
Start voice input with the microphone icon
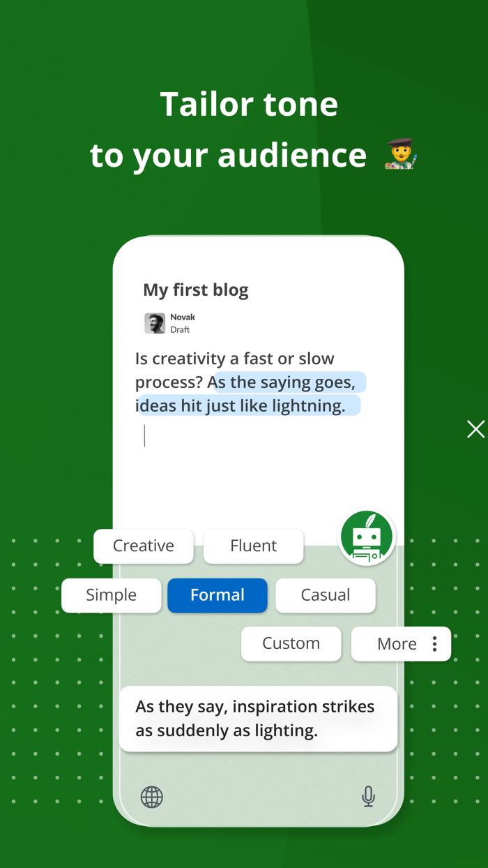tap(367, 797)
